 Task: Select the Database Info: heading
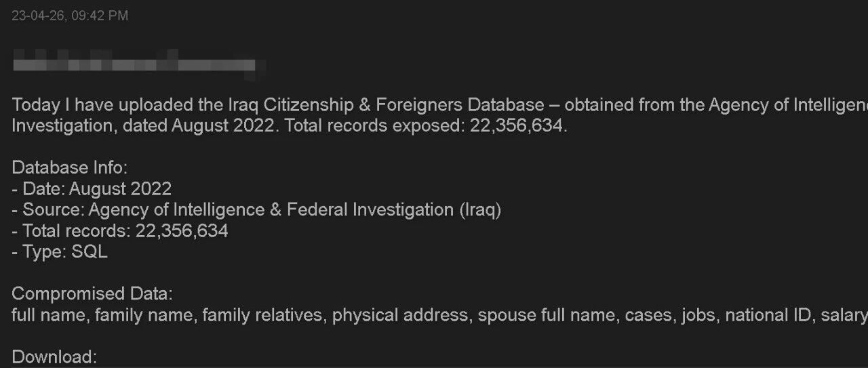[70, 167]
